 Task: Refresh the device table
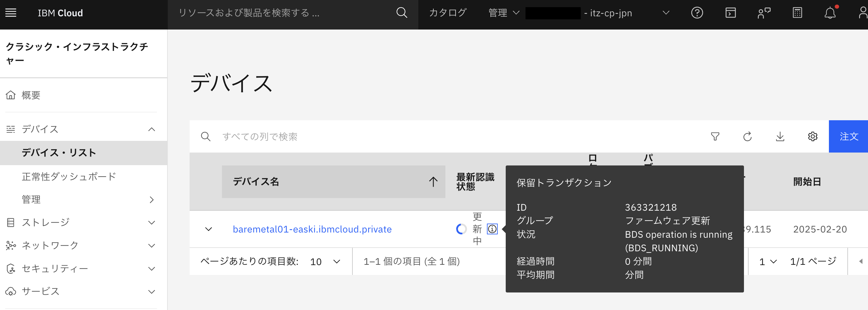pyautogui.click(x=748, y=136)
